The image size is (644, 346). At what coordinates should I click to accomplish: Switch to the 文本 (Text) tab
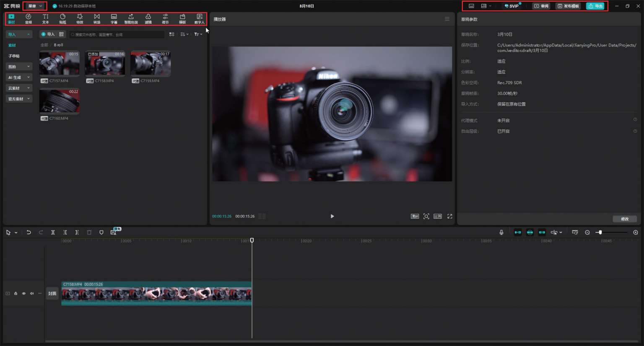pos(46,18)
